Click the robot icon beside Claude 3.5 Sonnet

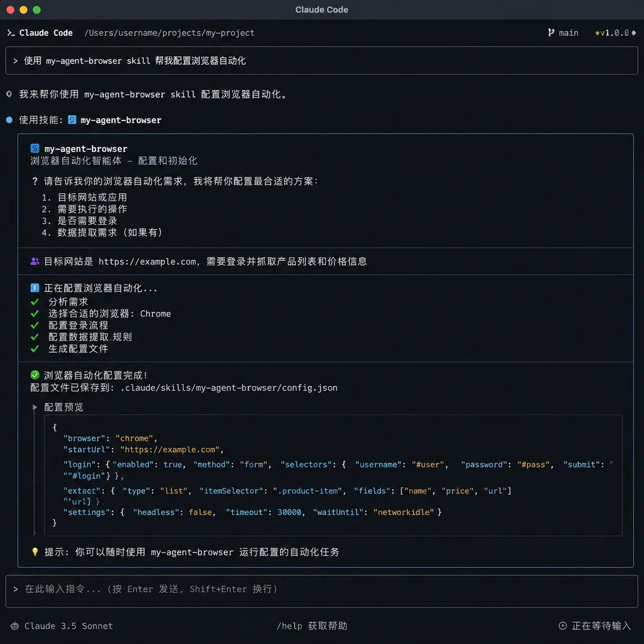coord(15,626)
